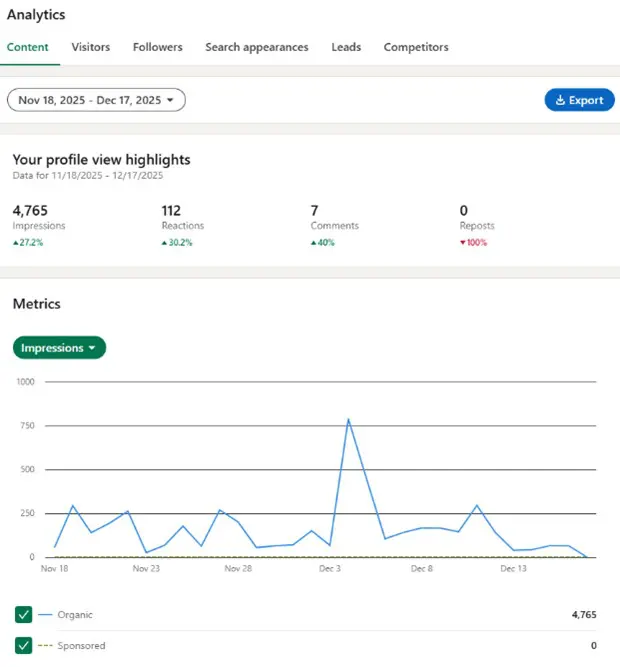This screenshot has width=620, height=667.
Task: Open the Visitors tab
Action: (x=91, y=47)
